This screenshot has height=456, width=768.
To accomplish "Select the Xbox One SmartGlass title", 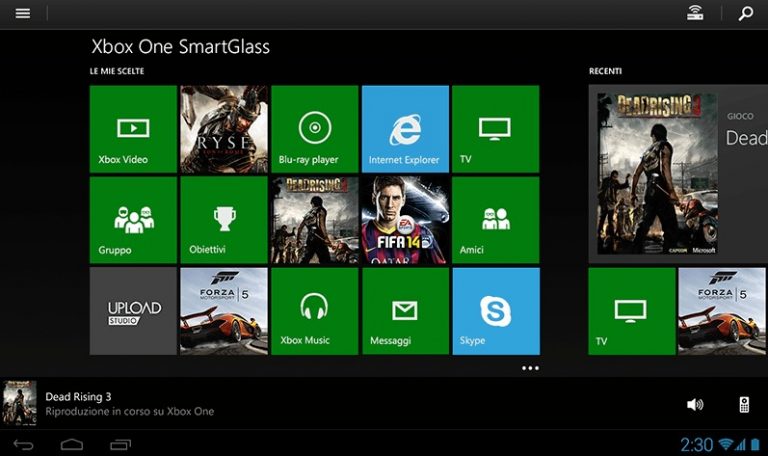I will tap(180, 47).
